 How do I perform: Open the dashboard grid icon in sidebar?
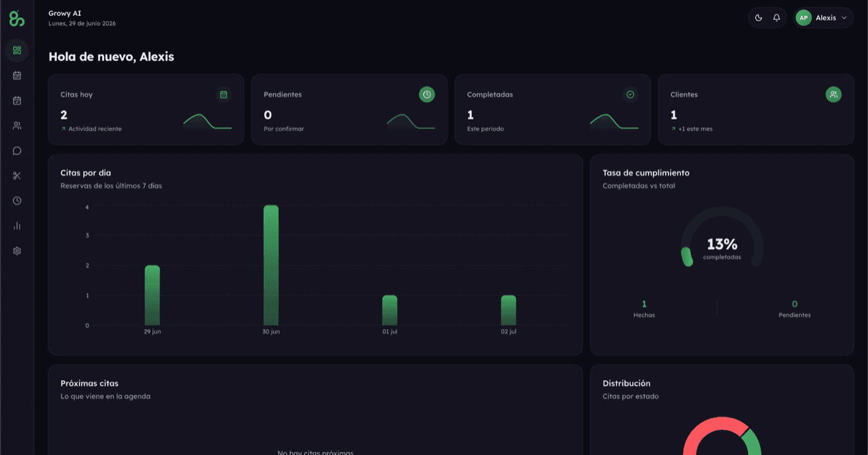pos(17,50)
